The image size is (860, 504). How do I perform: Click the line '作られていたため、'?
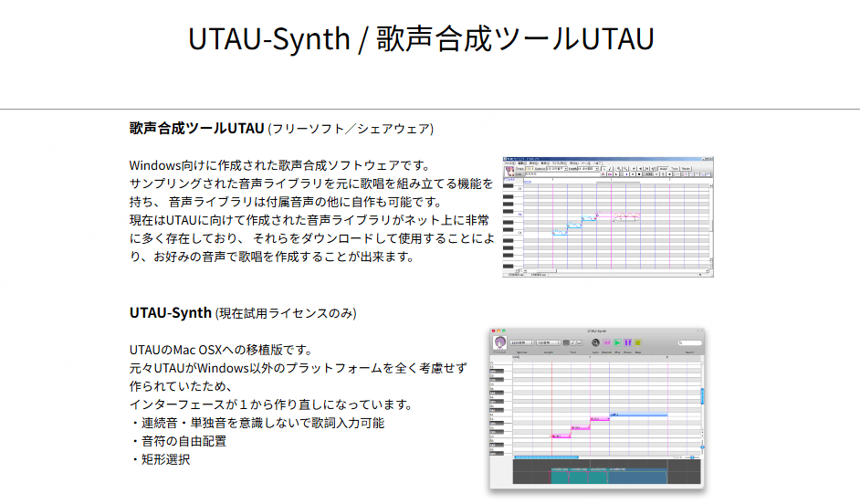182,386
